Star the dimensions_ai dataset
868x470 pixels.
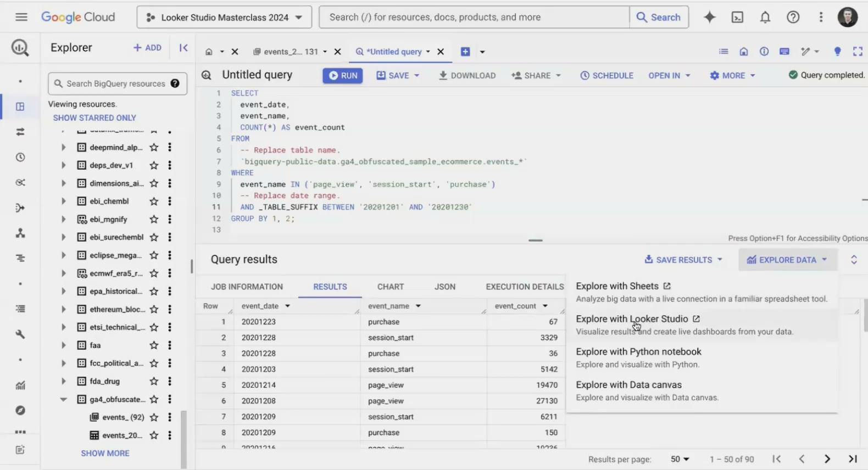(x=154, y=183)
